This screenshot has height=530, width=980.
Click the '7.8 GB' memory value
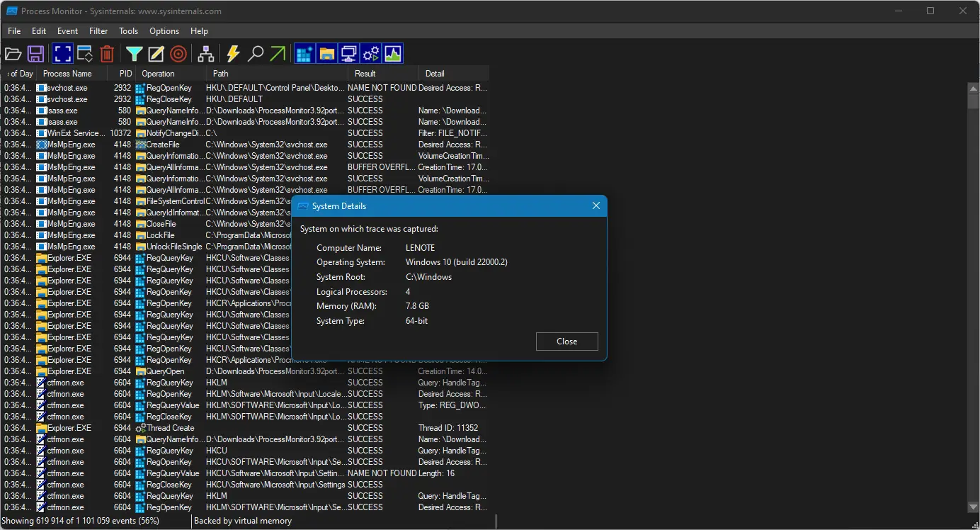pyautogui.click(x=418, y=306)
